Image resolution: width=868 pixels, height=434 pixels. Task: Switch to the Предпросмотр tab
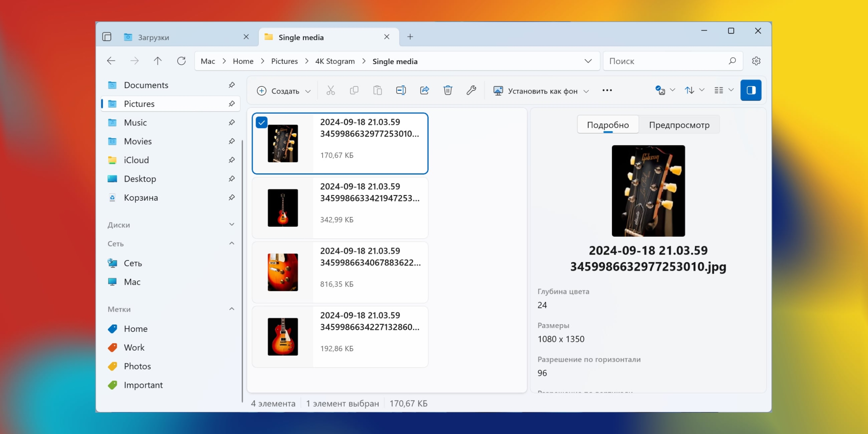point(679,125)
